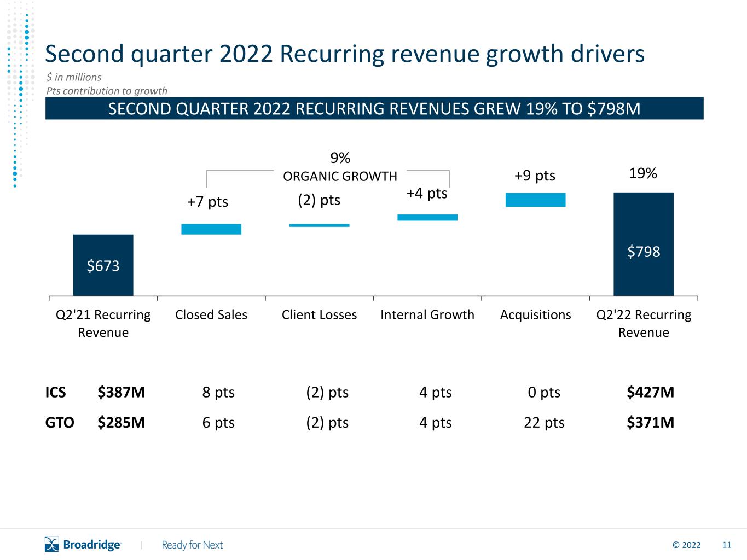Click the GTO '6 pts' cell
Viewport: 747px width, 560px height.
click(x=218, y=423)
